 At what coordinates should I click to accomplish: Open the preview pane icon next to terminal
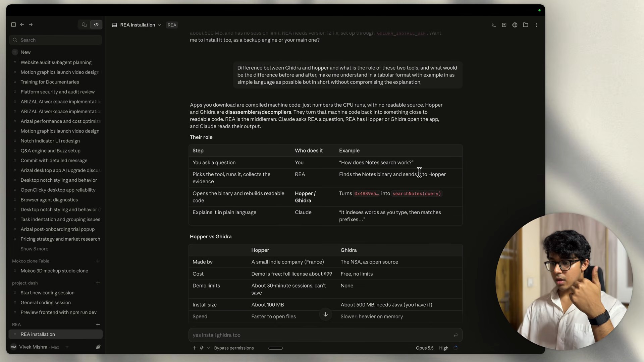tap(504, 25)
